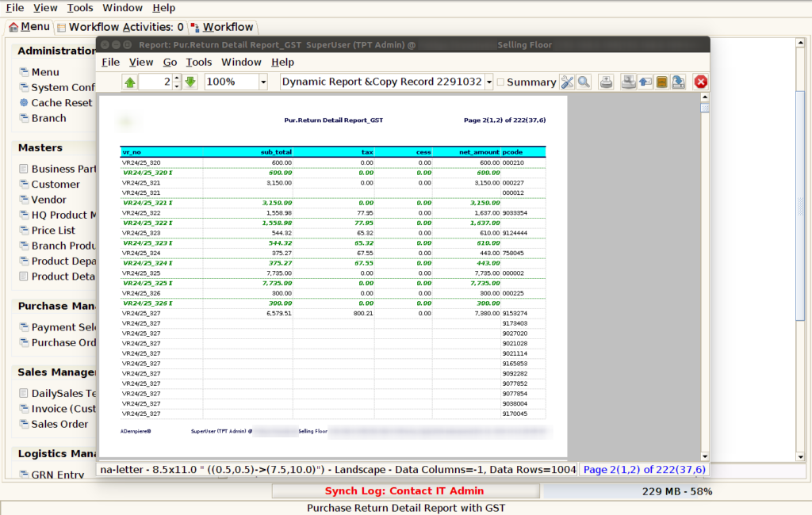Open Product Department item under Masters
Viewport: 812px width, 515px height.
[x=57, y=261]
